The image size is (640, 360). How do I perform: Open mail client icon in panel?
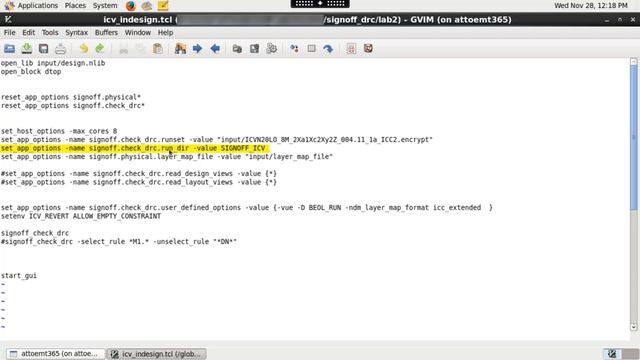click(147, 6)
